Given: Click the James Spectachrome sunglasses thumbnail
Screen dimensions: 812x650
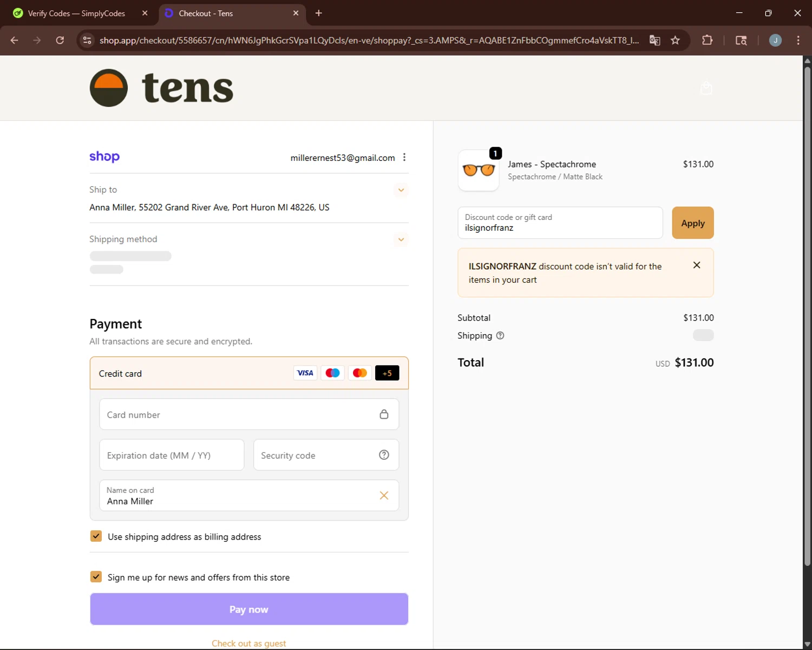Looking at the screenshot, I should tap(479, 170).
